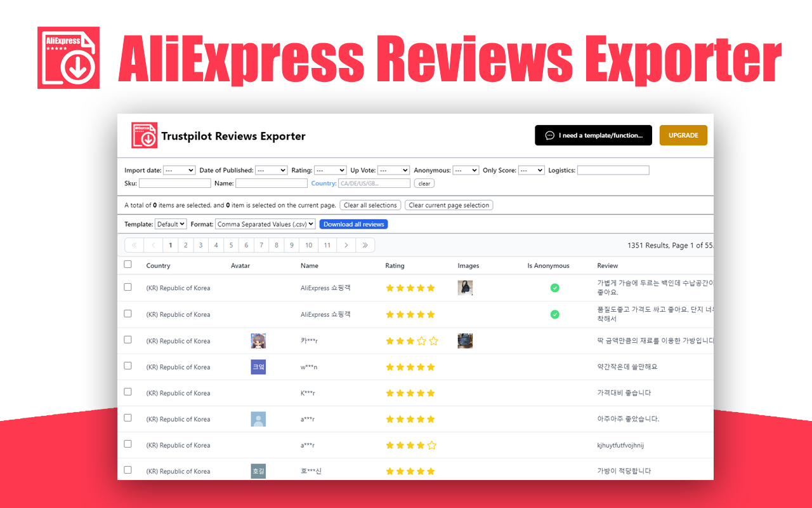The width and height of the screenshot is (812, 508).
Task: Go to page 11
Action: 327,245
